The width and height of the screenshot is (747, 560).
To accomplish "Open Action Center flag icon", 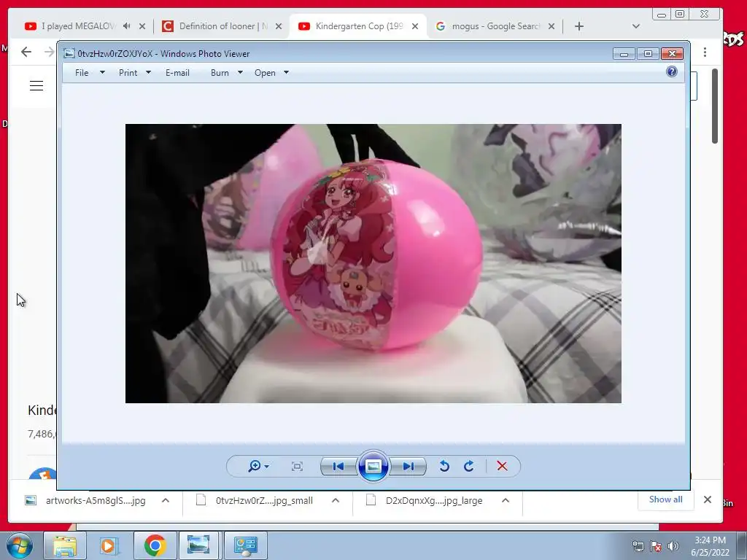I will 656,547.
